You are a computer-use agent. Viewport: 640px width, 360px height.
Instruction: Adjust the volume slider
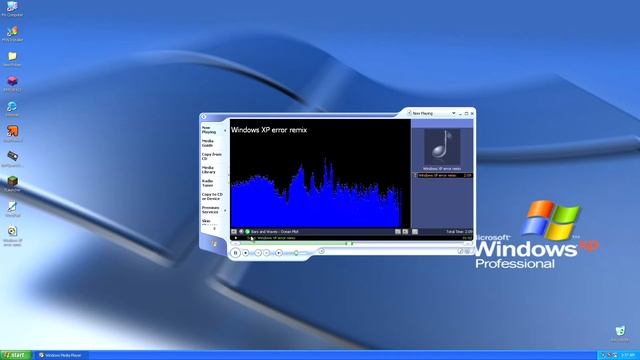[296, 253]
